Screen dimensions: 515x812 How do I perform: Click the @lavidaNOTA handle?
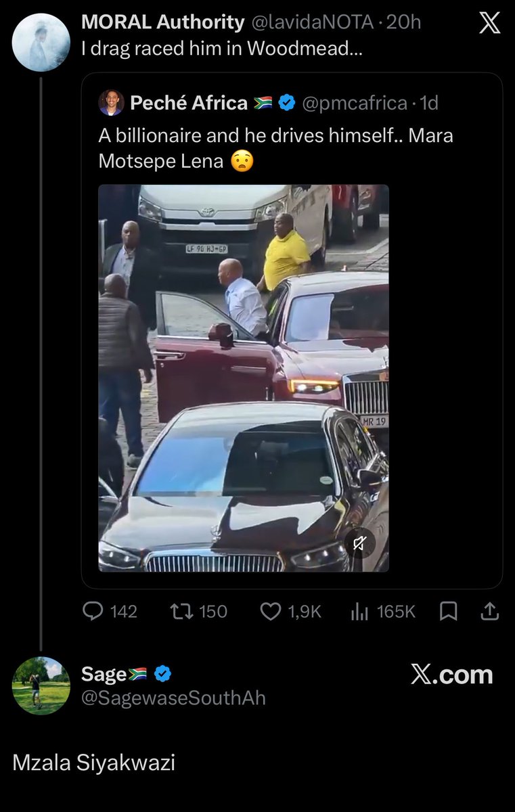point(312,22)
